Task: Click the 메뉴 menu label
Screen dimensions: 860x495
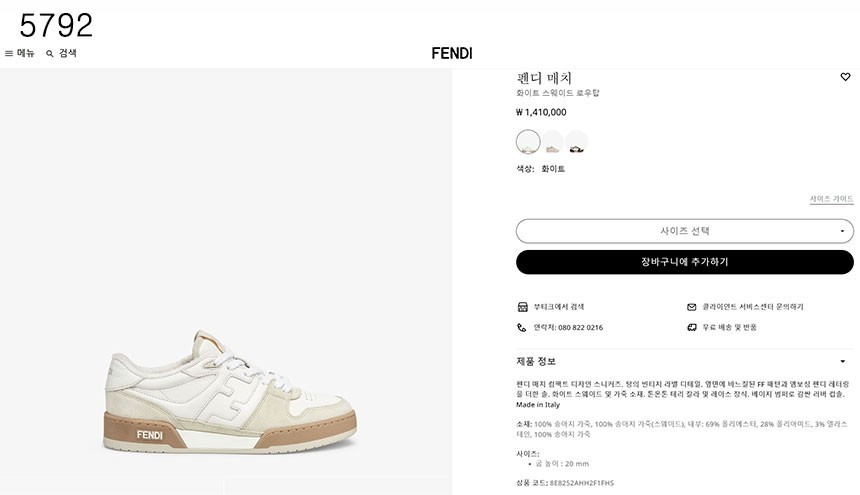Action: coord(26,53)
